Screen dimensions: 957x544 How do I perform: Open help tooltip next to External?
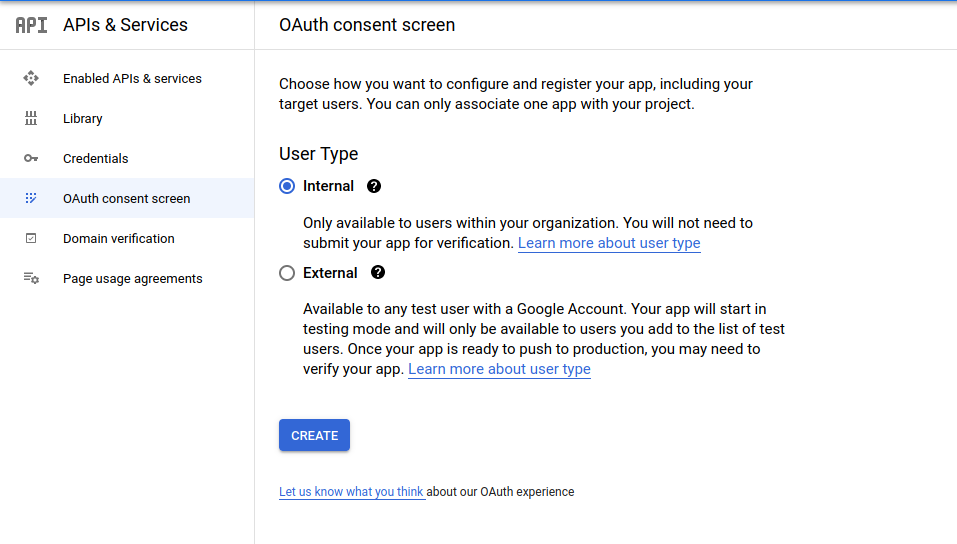pyautogui.click(x=378, y=272)
